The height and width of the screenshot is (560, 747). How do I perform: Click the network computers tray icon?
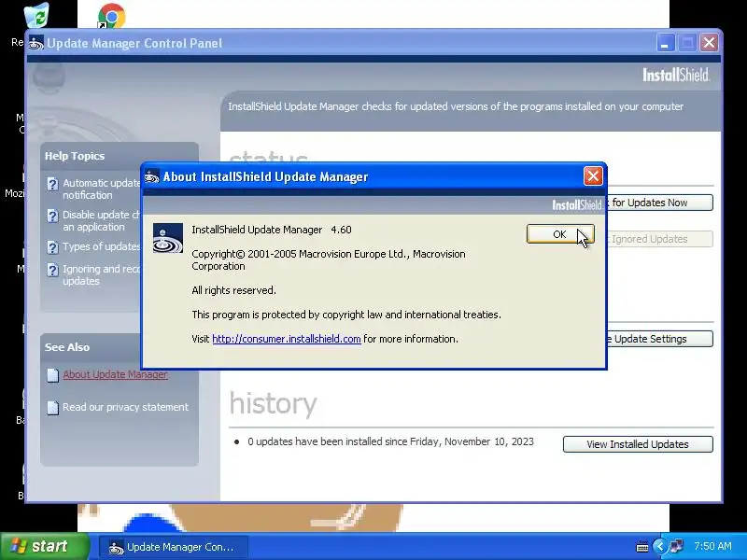[x=676, y=546]
